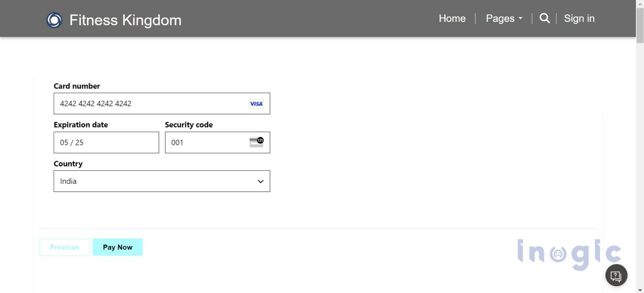644x293 pixels.
Task: Select Home in the navigation bar
Action: tap(452, 18)
